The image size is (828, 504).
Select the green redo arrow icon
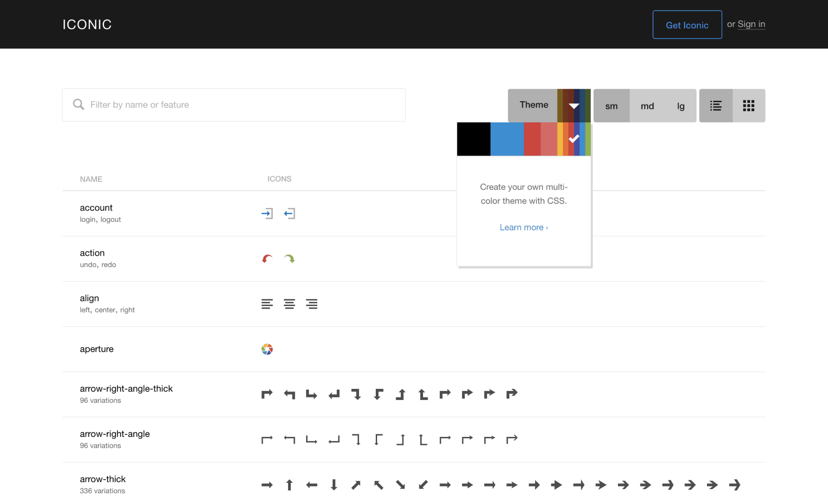click(289, 259)
